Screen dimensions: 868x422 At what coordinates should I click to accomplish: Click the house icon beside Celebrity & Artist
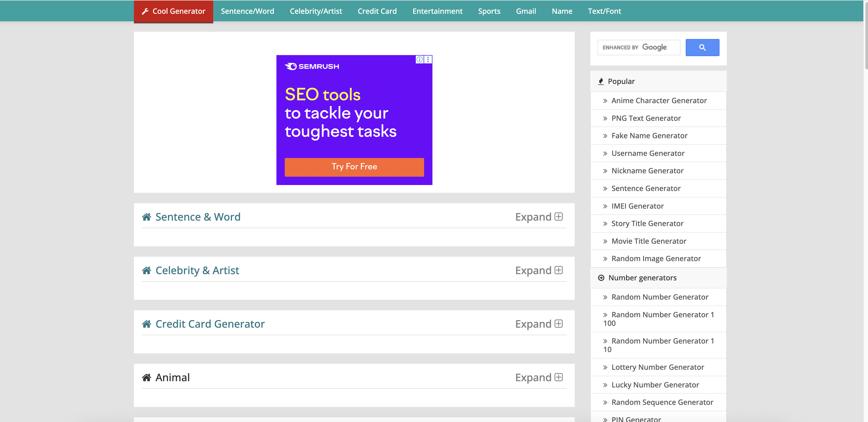147,271
